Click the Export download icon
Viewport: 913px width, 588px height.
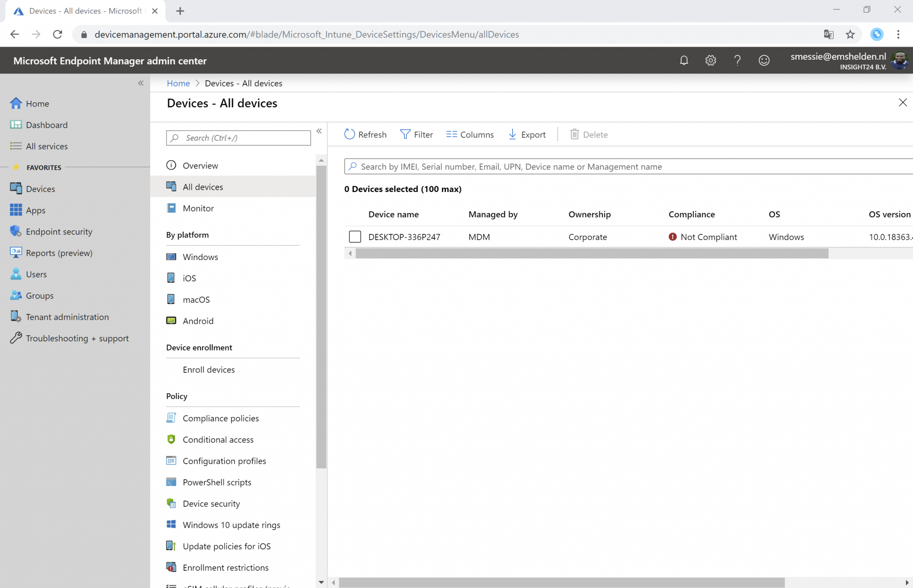pos(513,135)
